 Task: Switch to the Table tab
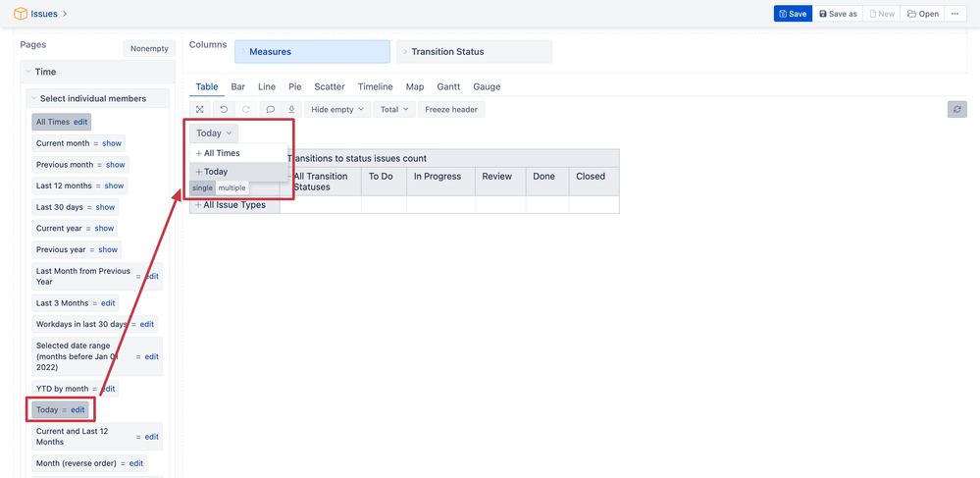pos(207,87)
